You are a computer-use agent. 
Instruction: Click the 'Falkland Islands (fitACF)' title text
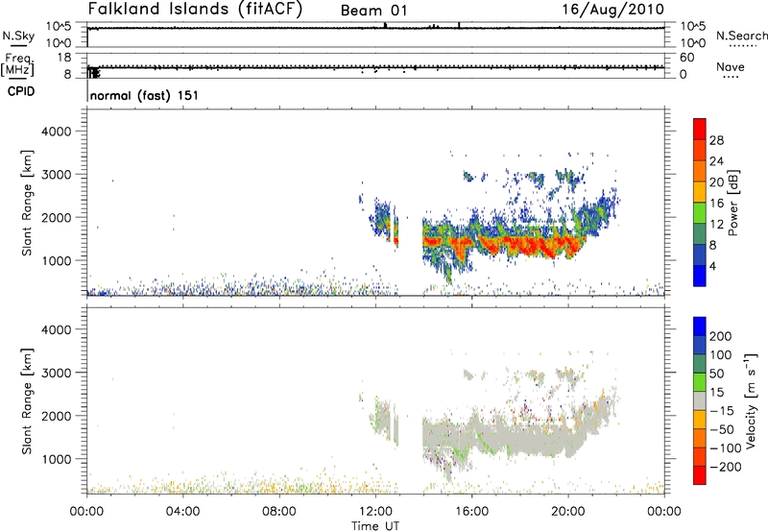[195, 9]
